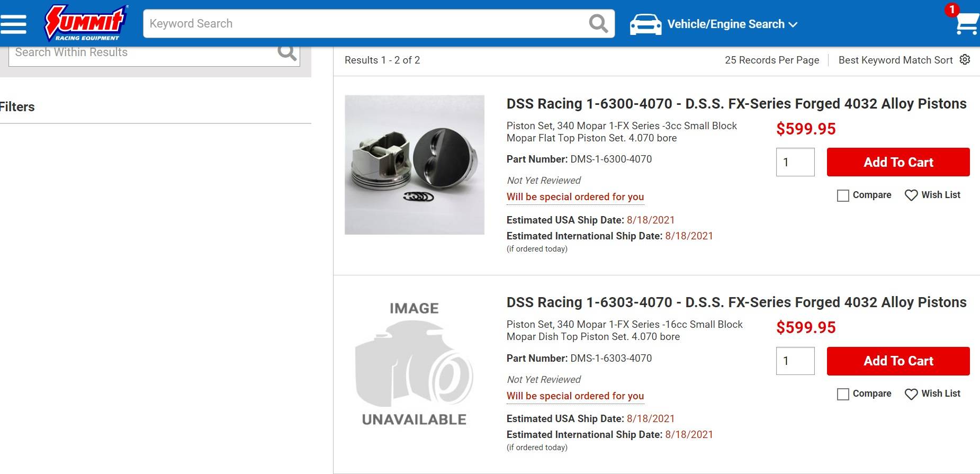This screenshot has height=474, width=980.
Task: Tick Compare checkbox for DMS-1-6303-4070
Action: click(x=843, y=394)
